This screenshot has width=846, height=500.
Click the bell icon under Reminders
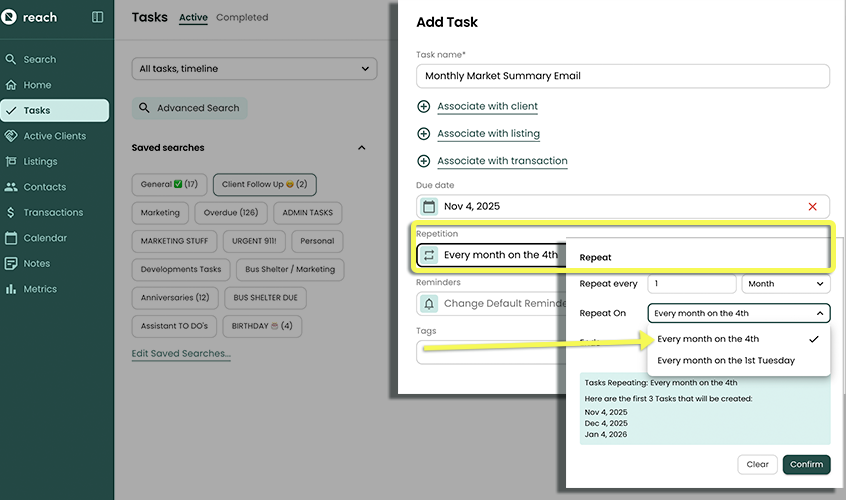[429, 304]
